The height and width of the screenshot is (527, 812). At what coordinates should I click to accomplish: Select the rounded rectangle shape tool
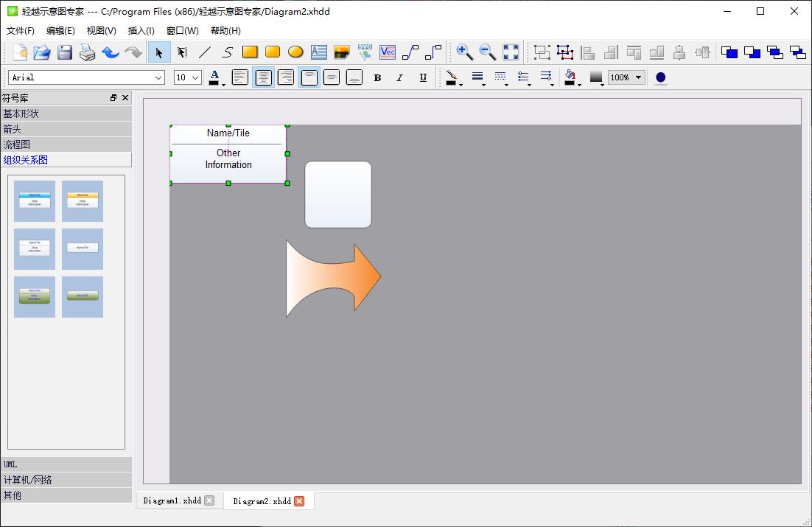point(273,52)
